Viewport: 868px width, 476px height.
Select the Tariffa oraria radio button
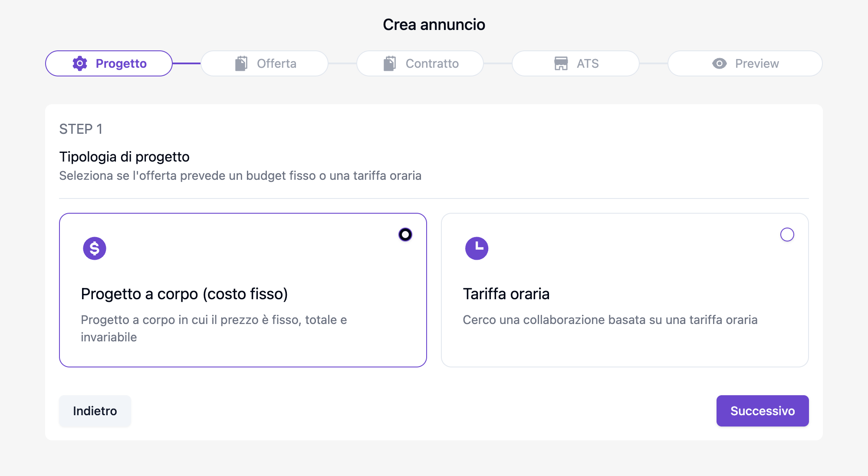787,235
